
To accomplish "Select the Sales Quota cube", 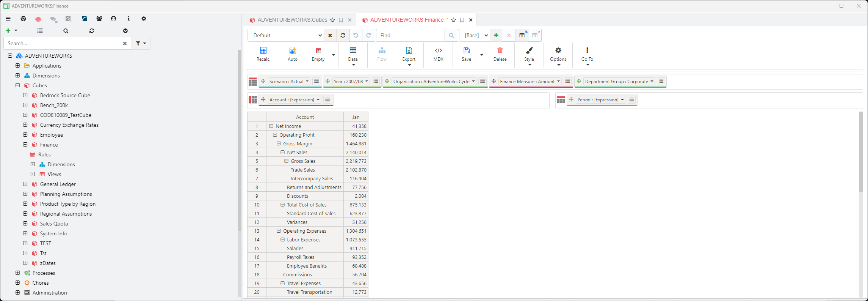I will [x=54, y=224].
